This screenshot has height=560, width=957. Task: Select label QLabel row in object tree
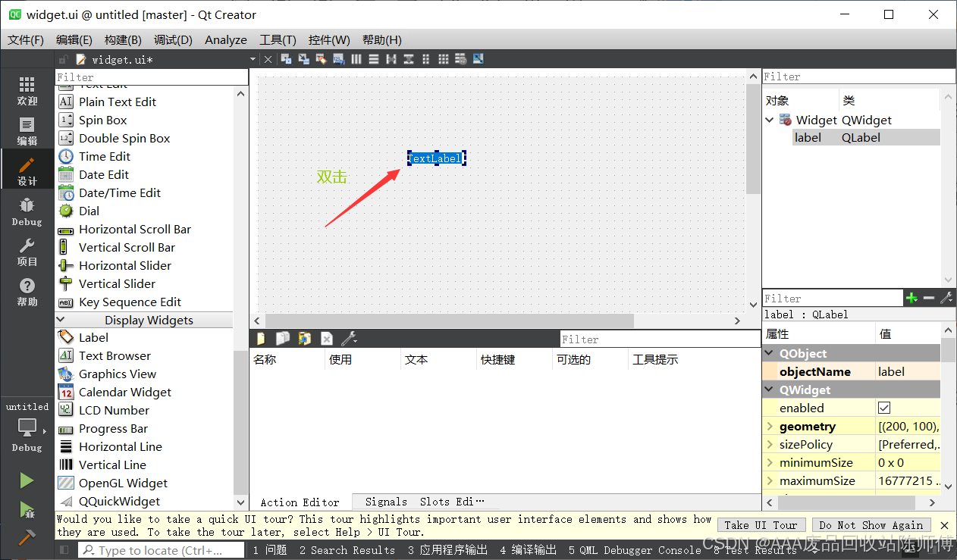coord(866,137)
